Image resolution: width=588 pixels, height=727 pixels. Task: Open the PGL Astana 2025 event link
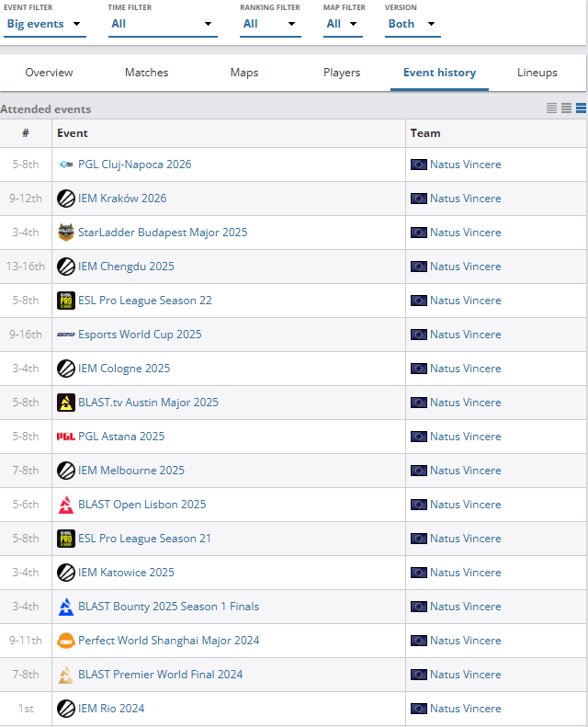[x=121, y=437]
